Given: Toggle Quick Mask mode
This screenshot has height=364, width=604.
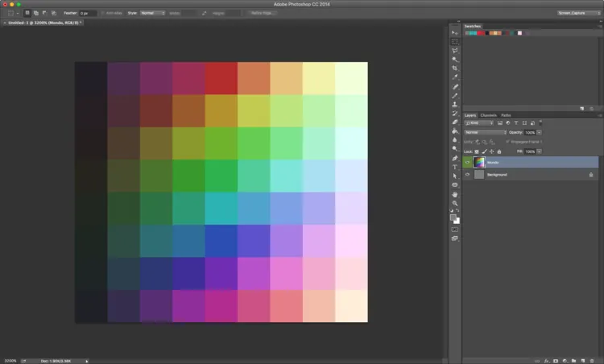Looking at the screenshot, I should tap(455, 230).
